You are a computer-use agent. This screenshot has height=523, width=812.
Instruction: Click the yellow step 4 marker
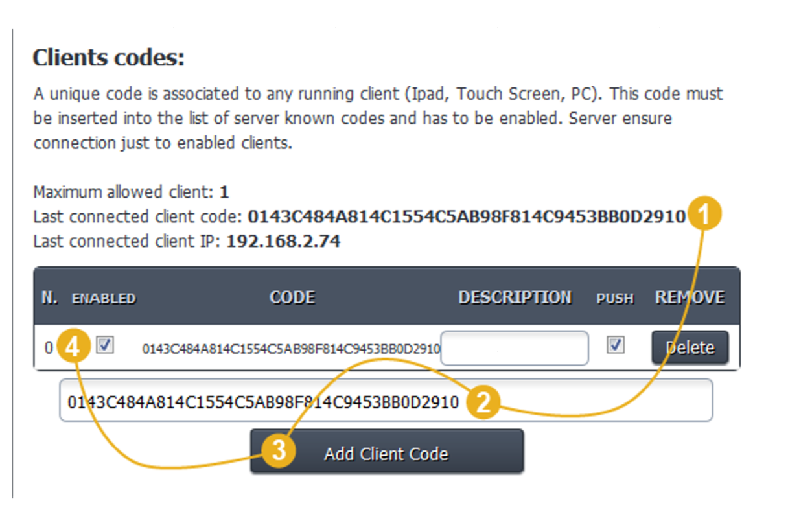pyautogui.click(x=73, y=348)
